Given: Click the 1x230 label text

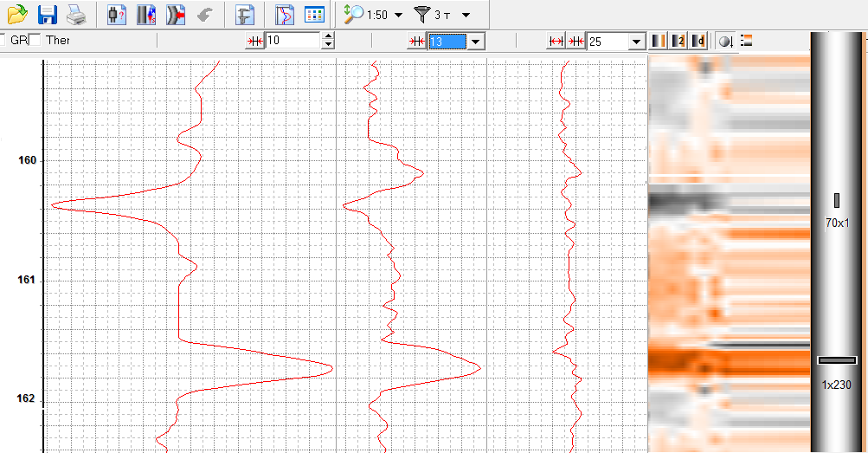Looking at the screenshot, I should (x=836, y=385).
